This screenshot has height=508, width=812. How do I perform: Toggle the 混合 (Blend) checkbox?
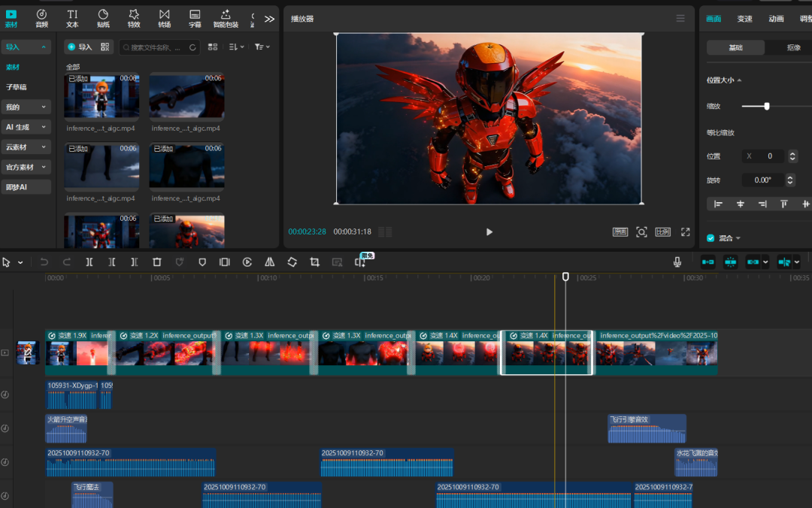coord(710,238)
